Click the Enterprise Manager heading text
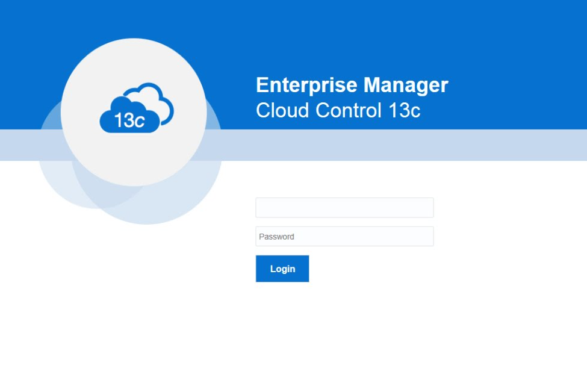 (x=352, y=85)
